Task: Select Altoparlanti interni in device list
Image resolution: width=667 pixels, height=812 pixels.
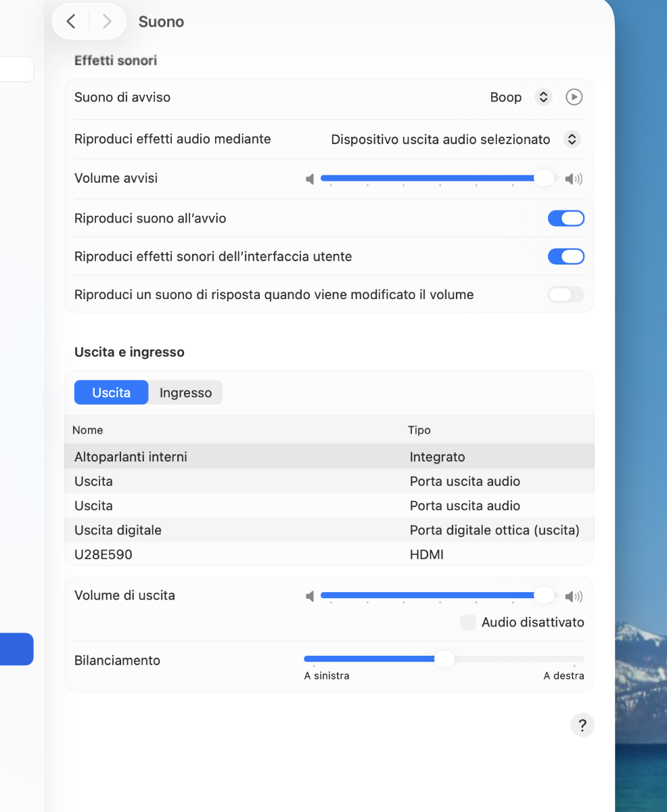Action: click(329, 457)
